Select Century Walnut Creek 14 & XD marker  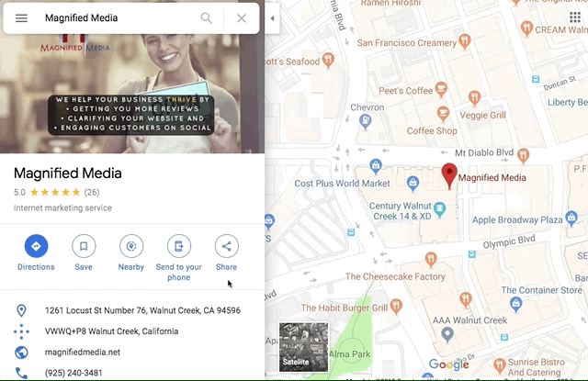439,209
